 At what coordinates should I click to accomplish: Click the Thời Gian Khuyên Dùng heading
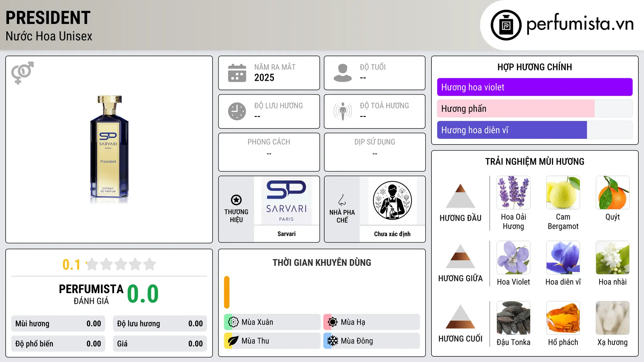pyautogui.click(x=322, y=262)
